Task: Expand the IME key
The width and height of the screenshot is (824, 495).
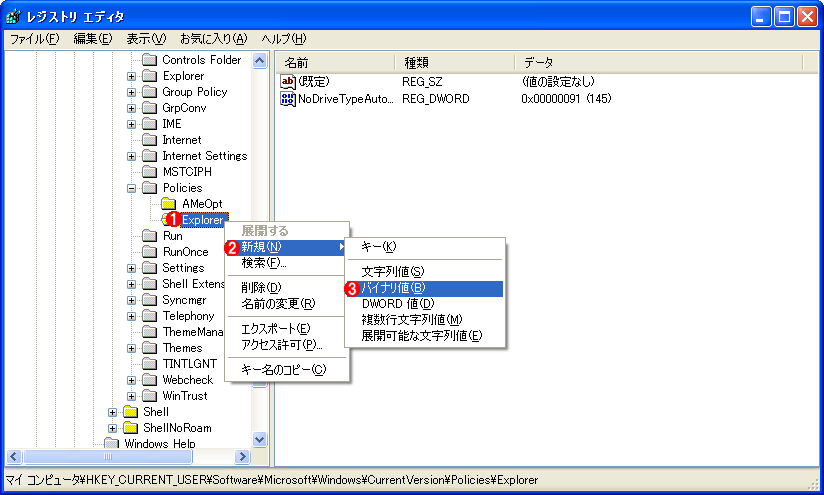Action: pos(131,125)
